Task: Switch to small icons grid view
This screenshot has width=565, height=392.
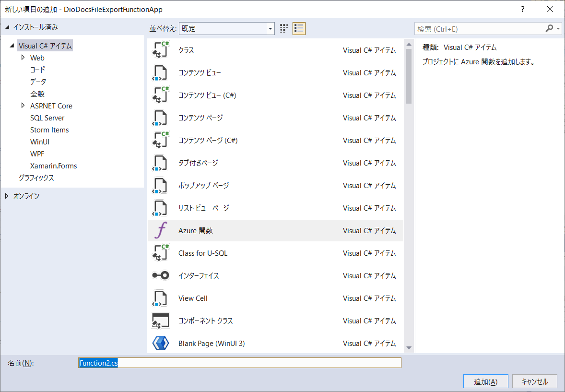Action: coord(284,28)
